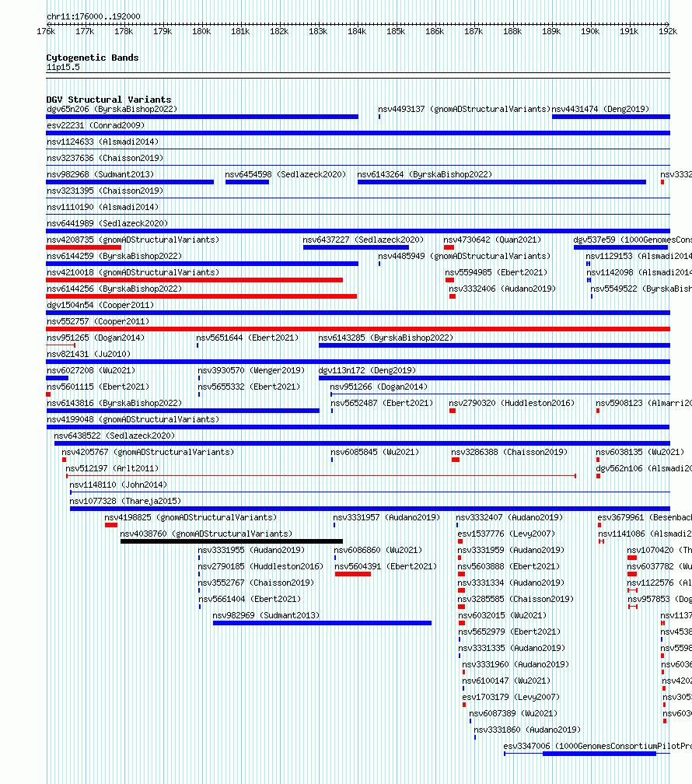Click the nsv5604391 (Ebert2021) red bar
692x784 pixels.
(x=353, y=575)
